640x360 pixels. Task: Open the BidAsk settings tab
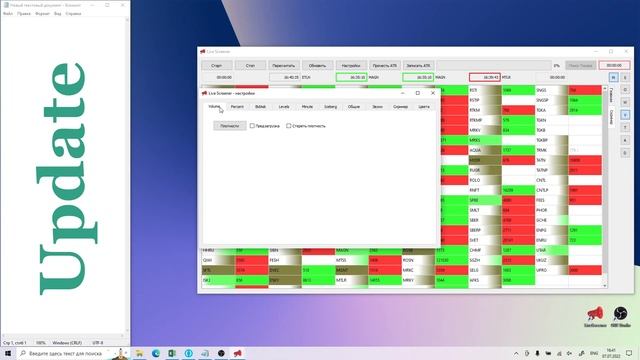click(x=260, y=107)
